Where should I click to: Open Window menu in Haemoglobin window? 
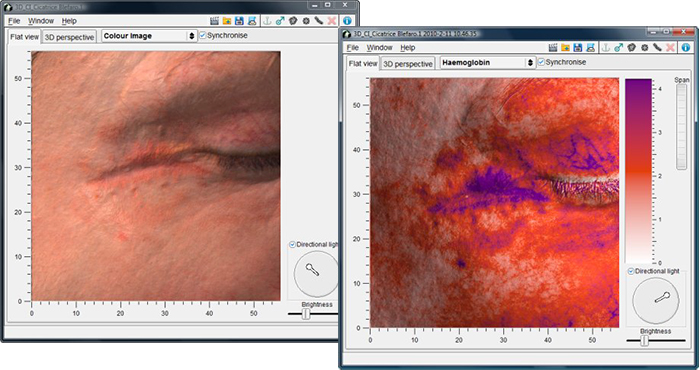pos(379,48)
